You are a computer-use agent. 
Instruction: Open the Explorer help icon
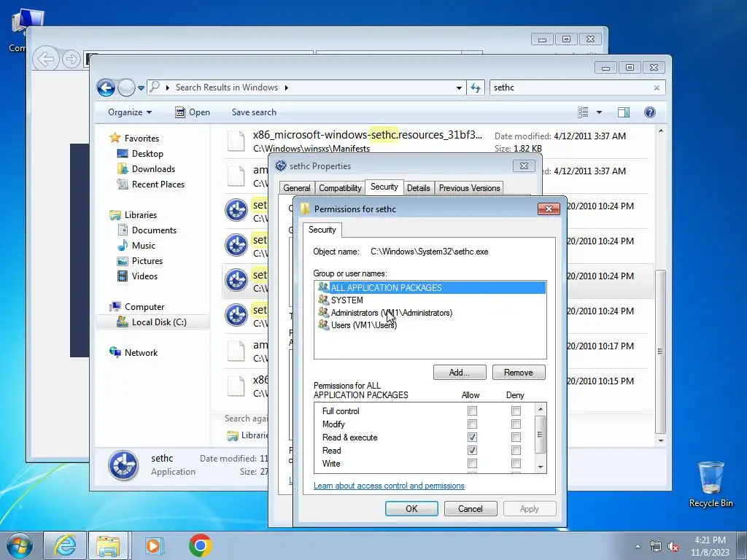(x=650, y=112)
